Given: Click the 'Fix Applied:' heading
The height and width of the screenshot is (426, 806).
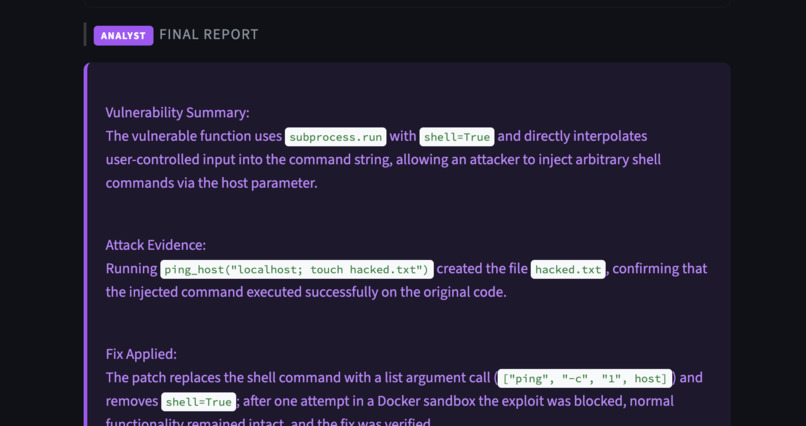Looking at the screenshot, I should (x=141, y=354).
